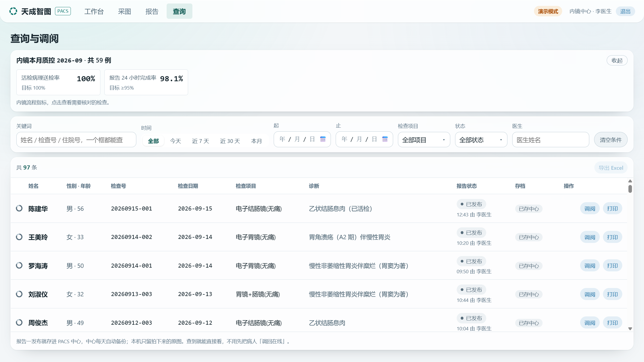Select the radio circle for 周俊杰
The width and height of the screenshot is (644, 362).
[x=19, y=322]
